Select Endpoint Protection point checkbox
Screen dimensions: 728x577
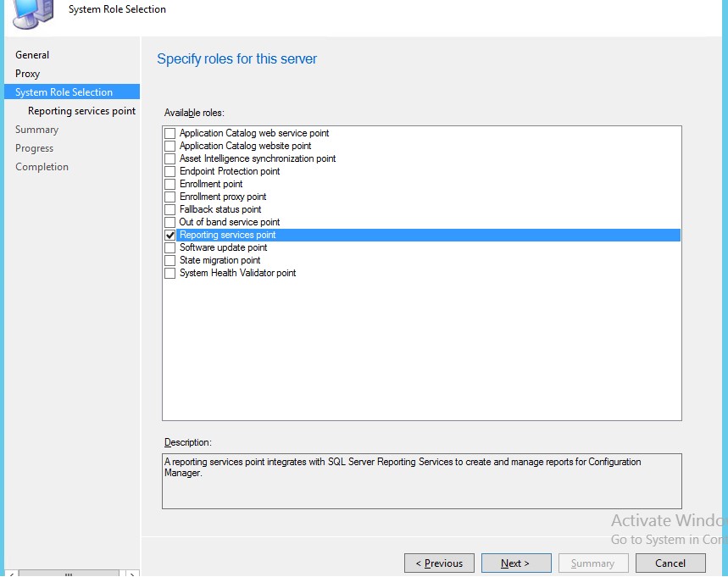[170, 171]
